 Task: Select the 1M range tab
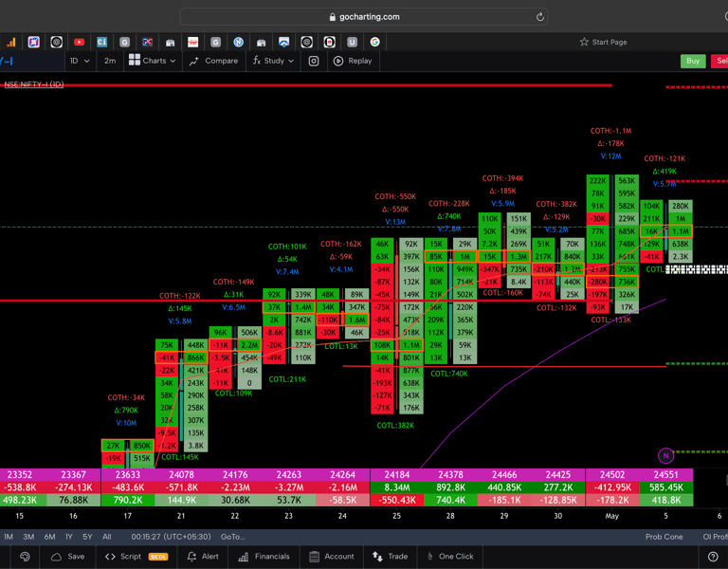[9, 537]
